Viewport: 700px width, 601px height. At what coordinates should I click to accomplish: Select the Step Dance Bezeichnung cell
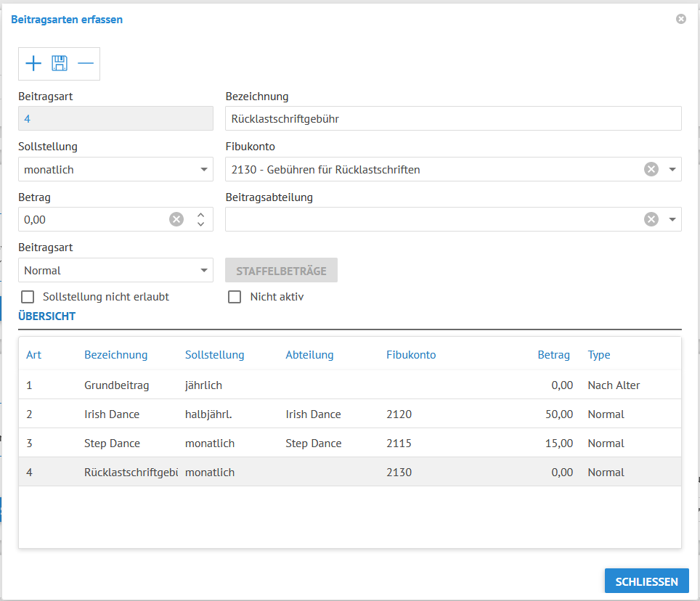coord(112,443)
